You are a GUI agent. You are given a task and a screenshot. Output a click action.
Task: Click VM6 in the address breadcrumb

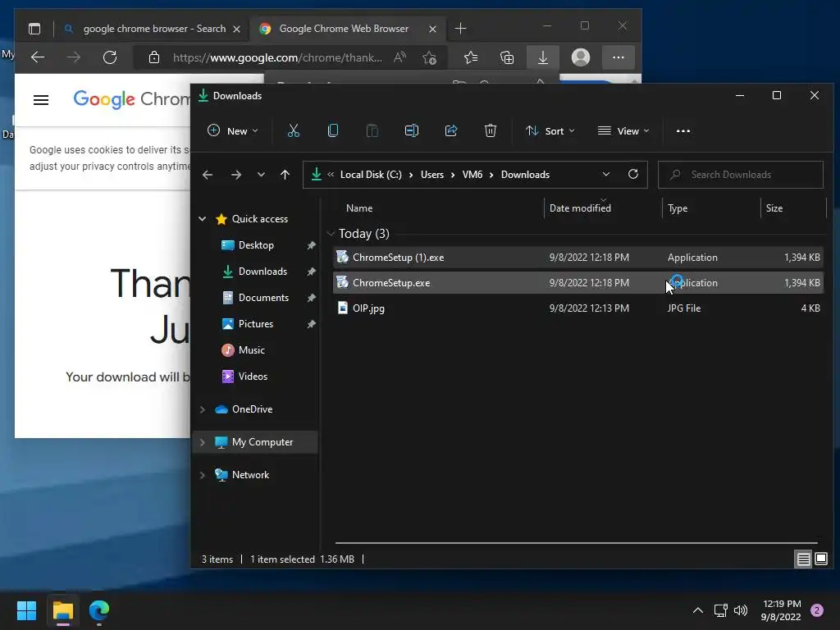[x=472, y=175]
